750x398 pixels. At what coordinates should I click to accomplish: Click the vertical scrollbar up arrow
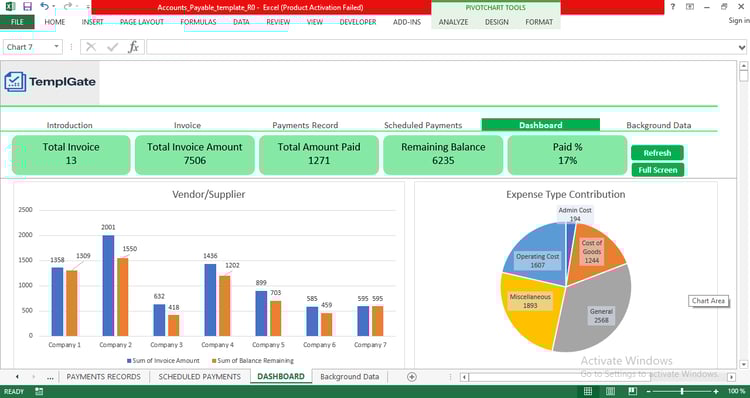click(x=743, y=66)
